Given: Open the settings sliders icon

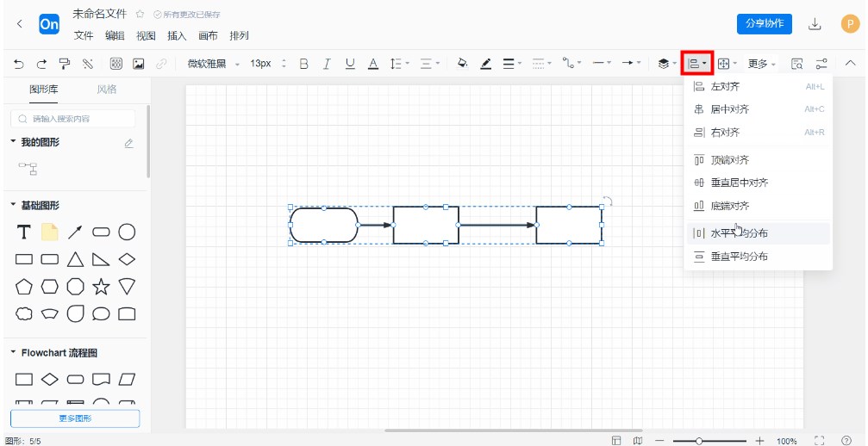Looking at the screenshot, I should [821, 64].
